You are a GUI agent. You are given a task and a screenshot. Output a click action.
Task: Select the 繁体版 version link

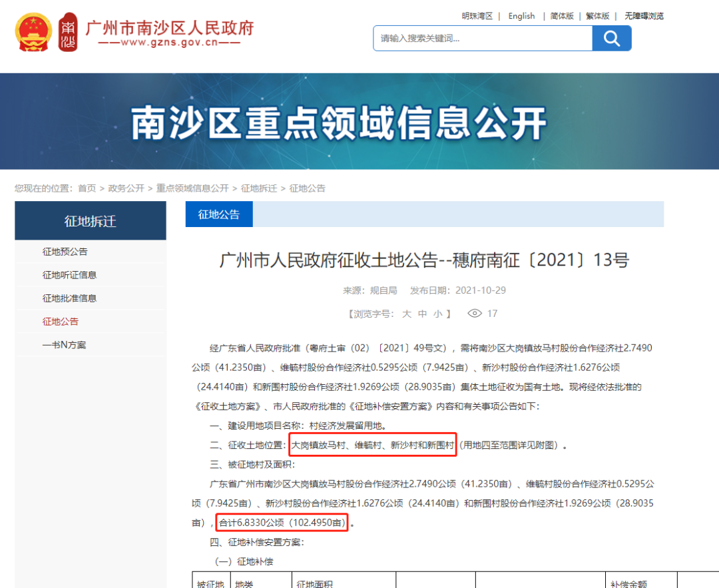[597, 16]
